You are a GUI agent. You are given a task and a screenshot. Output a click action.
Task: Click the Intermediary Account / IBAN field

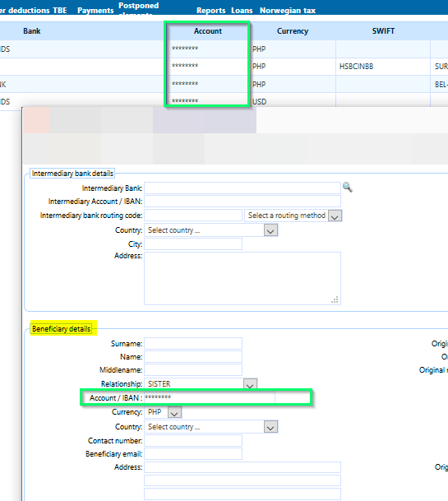[x=242, y=202]
